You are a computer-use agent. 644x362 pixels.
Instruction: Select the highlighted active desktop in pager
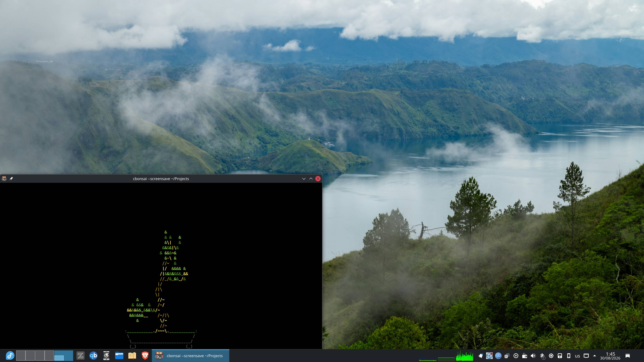pyautogui.click(x=64, y=355)
